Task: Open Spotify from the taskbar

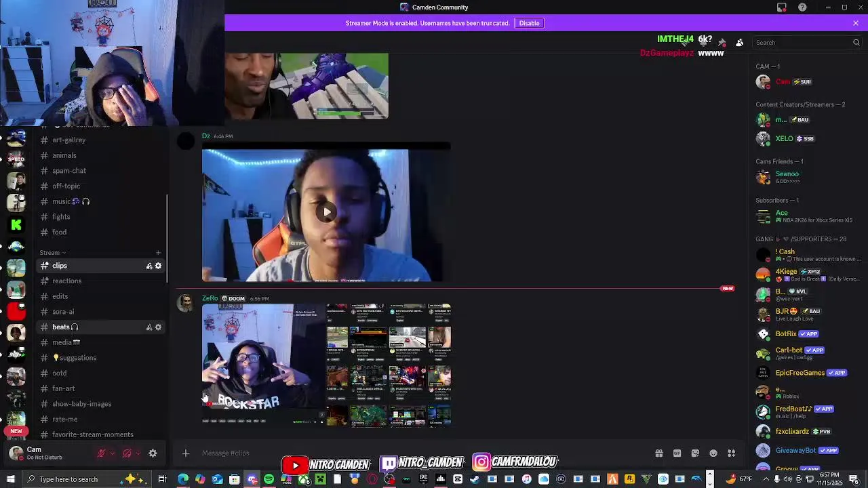Action: point(269,479)
